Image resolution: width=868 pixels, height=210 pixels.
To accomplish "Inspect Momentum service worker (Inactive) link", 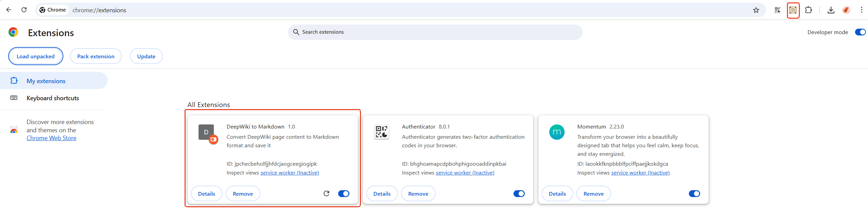I will pos(641,173).
